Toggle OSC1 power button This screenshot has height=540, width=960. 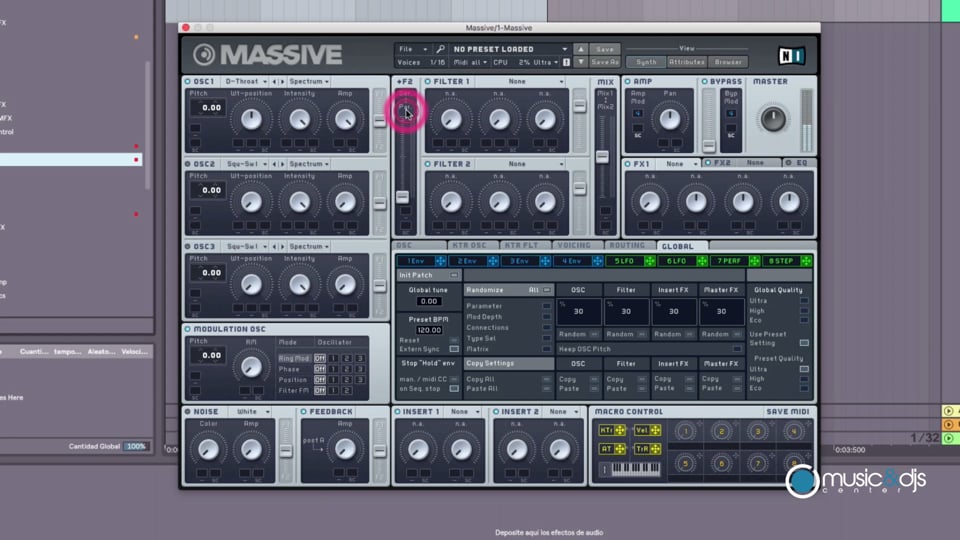[188, 81]
